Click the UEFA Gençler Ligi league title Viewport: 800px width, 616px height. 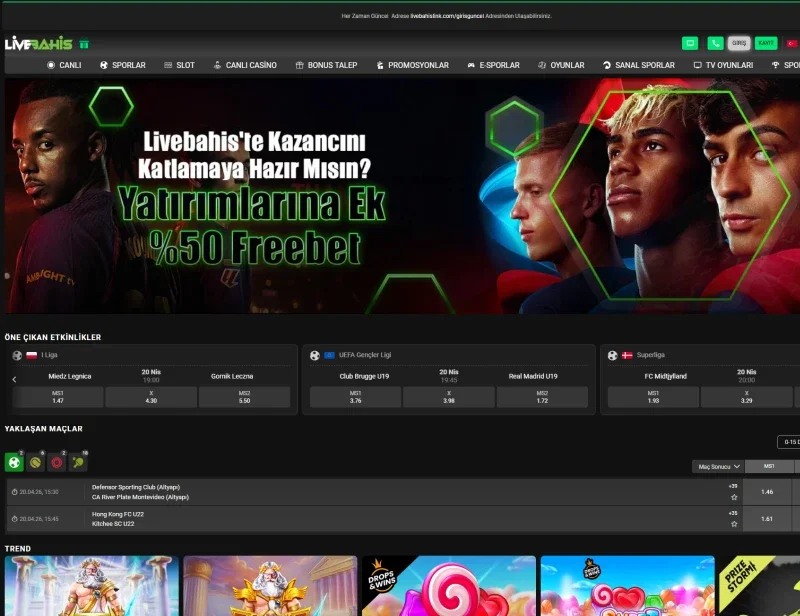tap(365, 355)
